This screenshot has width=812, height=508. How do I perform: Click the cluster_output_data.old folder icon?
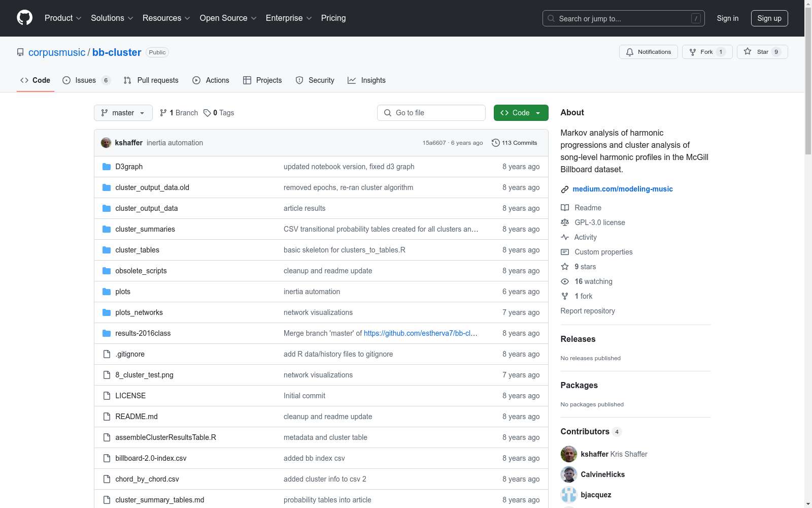[x=107, y=187]
